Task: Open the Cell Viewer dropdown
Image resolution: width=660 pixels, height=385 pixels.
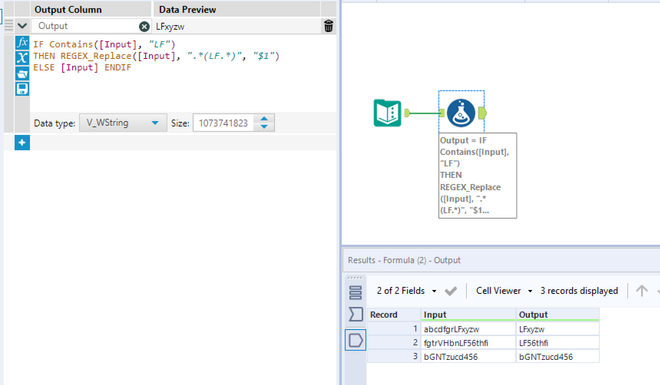Action: coord(504,291)
